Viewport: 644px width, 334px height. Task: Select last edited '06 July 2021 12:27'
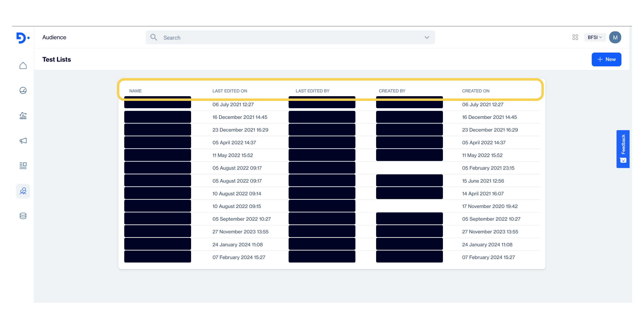pyautogui.click(x=233, y=104)
